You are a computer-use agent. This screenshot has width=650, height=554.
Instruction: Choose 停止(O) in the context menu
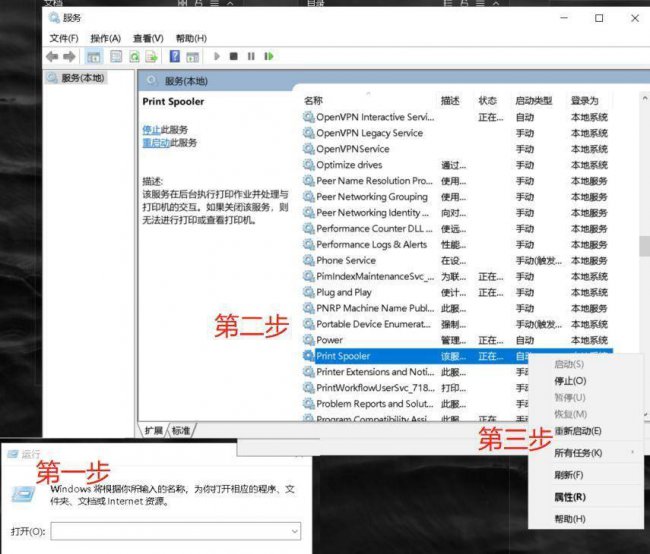pyautogui.click(x=570, y=381)
